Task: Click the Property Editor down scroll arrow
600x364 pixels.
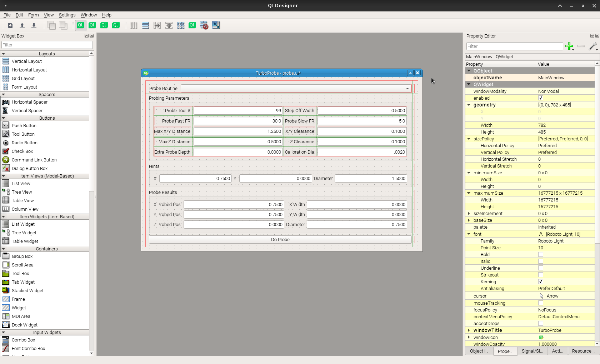Action: 597,344
